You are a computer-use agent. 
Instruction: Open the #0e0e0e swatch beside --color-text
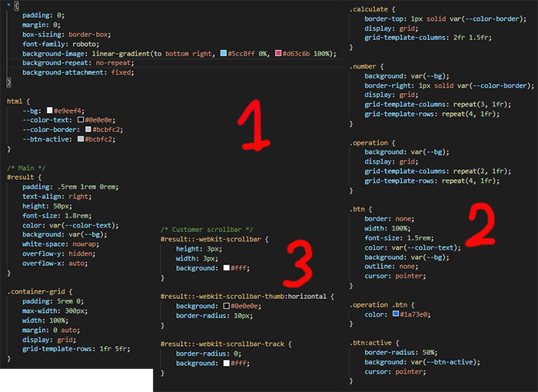pyautogui.click(x=81, y=120)
